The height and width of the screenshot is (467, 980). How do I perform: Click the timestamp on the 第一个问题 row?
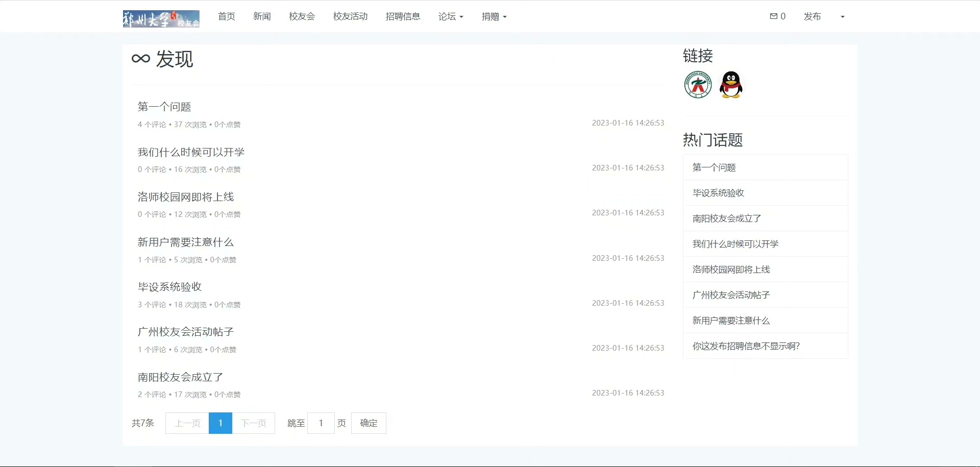click(x=628, y=123)
